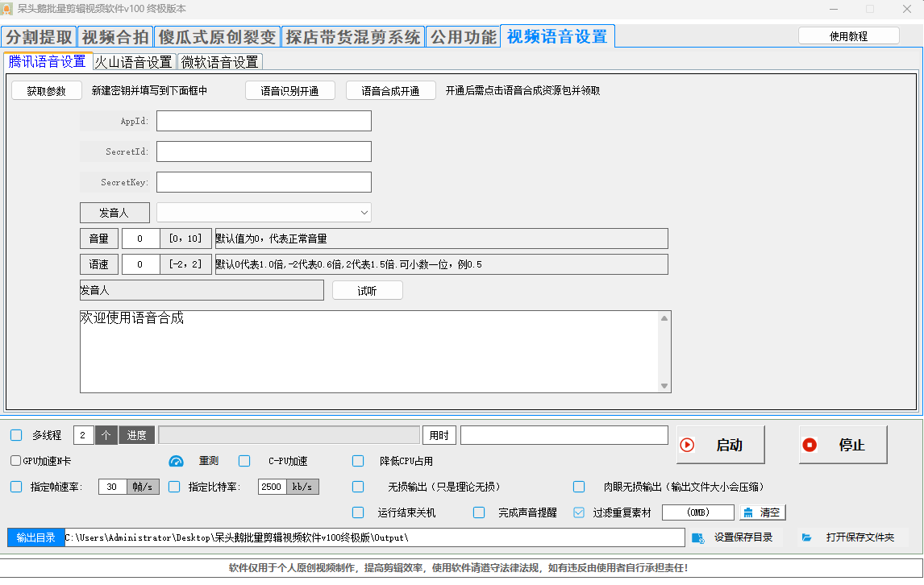The width and height of the screenshot is (924, 585).
Task: Click the play icon on the 启动 button
Action: (x=687, y=445)
